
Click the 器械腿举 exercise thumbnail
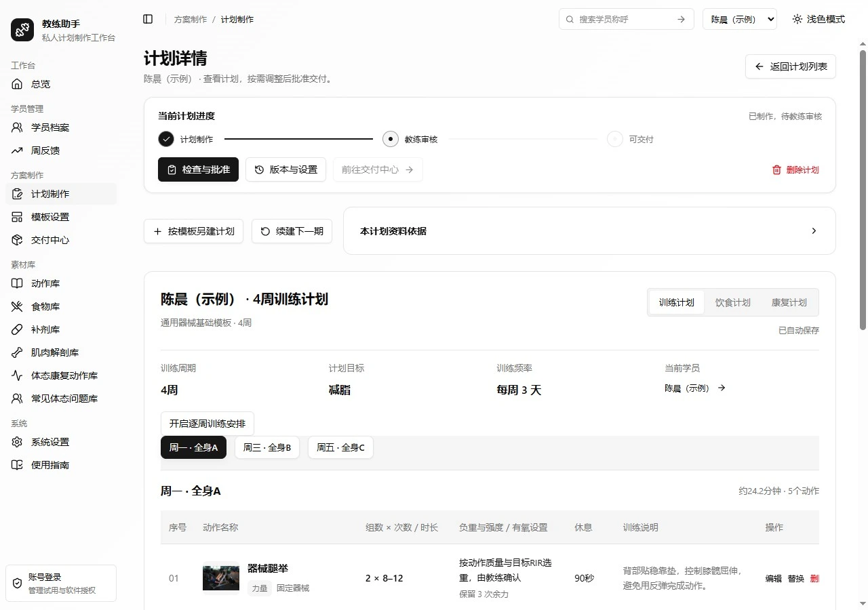click(x=221, y=578)
